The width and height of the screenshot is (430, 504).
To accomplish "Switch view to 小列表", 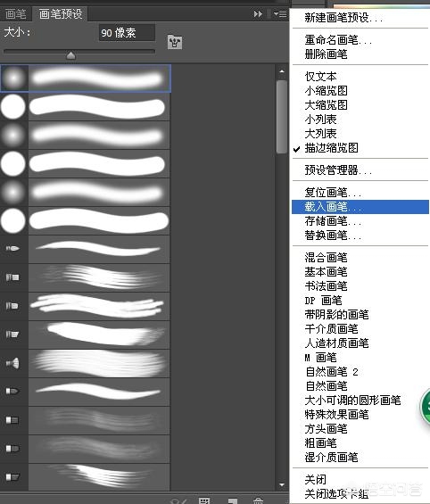I will coord(320,120).
